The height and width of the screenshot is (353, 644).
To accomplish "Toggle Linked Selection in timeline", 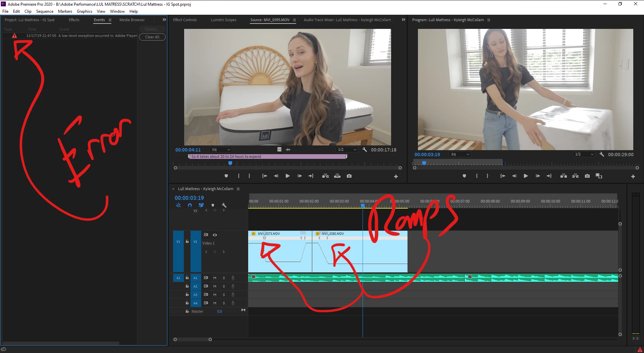I will click(201, 205).
